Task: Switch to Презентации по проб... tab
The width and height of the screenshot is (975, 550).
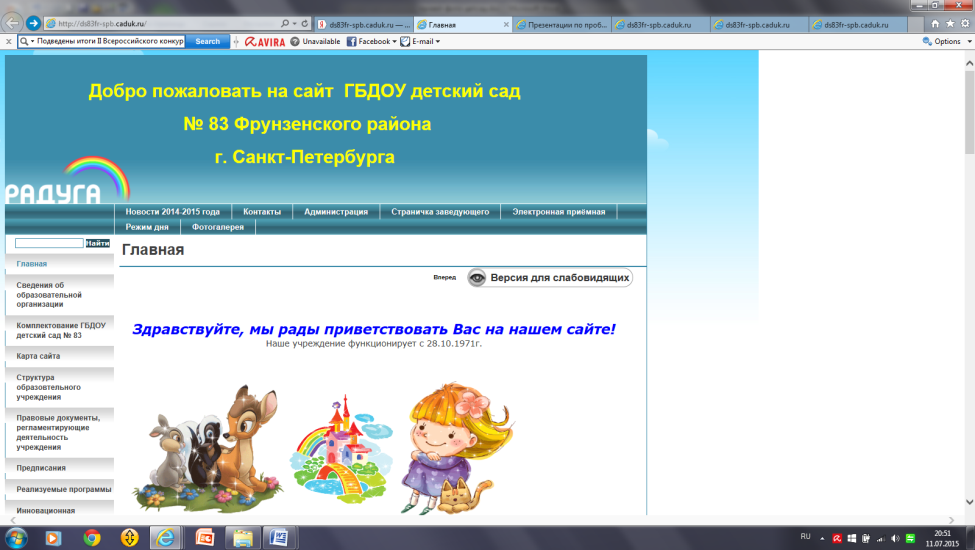Action: click(x=561, y=25)
